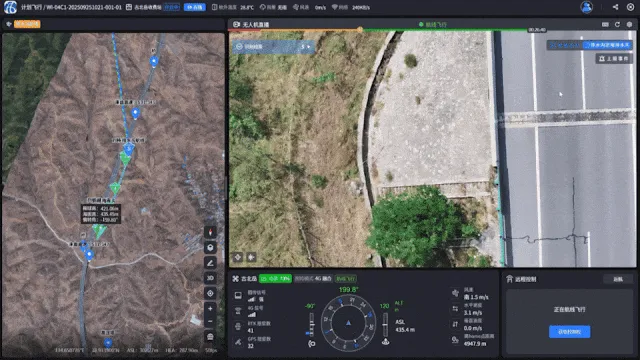This screenshot has width=640, height=360.
Task: Open the map layer cube icon
Action: coord(210,247)
